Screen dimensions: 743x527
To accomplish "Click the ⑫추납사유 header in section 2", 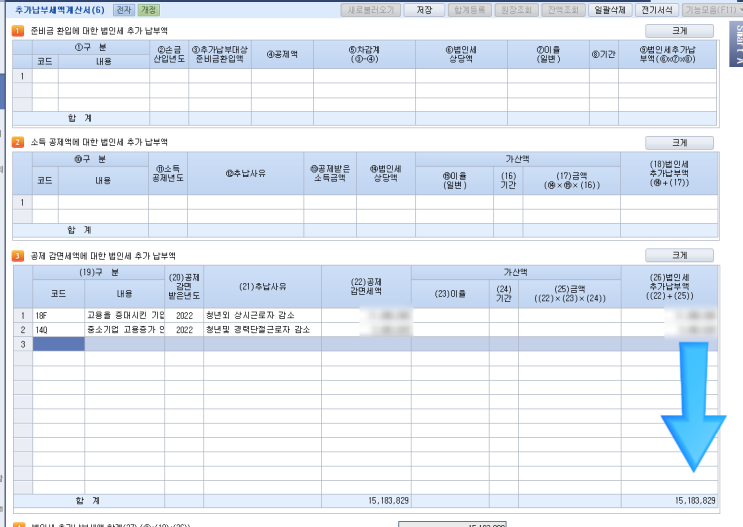I will pos(245,173).
